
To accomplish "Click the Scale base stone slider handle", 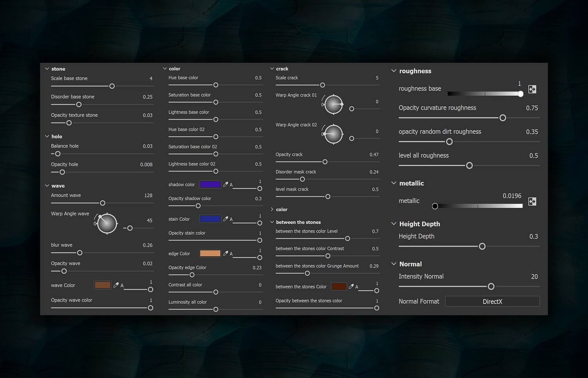I will click(x=112, y=86).
